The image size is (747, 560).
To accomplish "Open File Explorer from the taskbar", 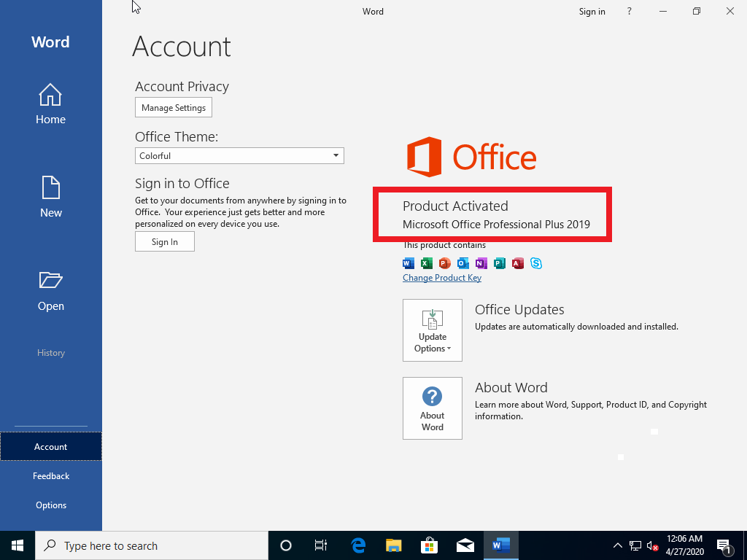I will [x=393, y=545].
